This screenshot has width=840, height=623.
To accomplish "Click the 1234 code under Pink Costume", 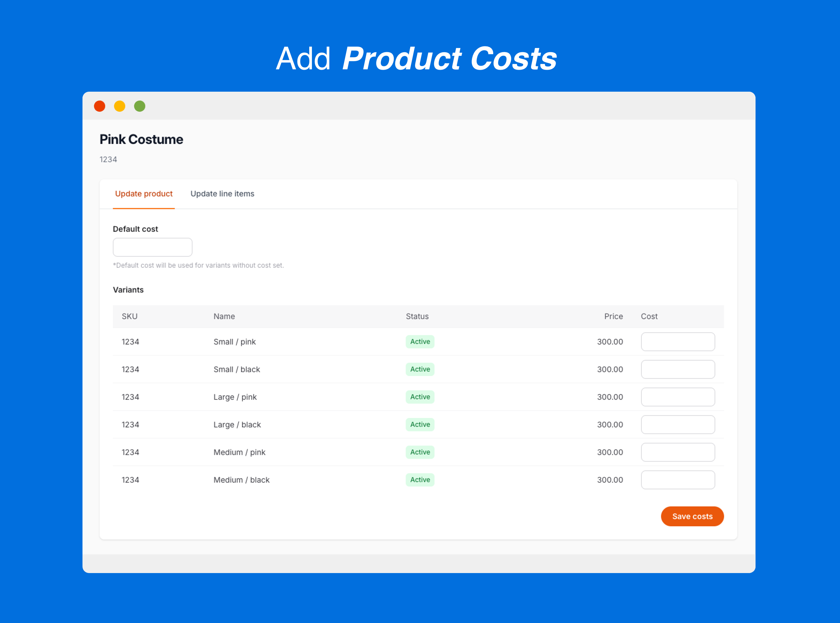I will point(108,159).
